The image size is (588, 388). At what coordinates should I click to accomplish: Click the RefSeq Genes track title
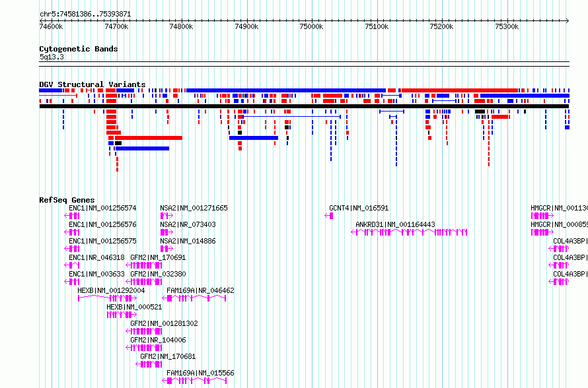pyautogui.click(x=67, y=200)
